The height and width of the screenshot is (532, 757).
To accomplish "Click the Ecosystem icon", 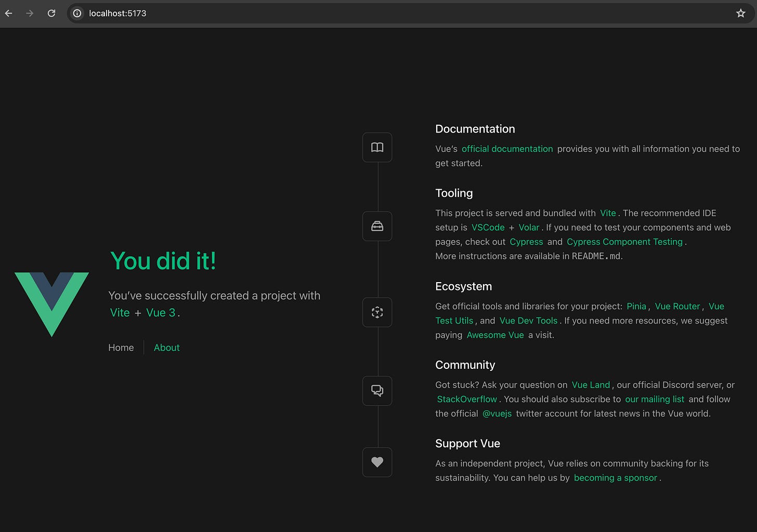I will pos(377,312).
